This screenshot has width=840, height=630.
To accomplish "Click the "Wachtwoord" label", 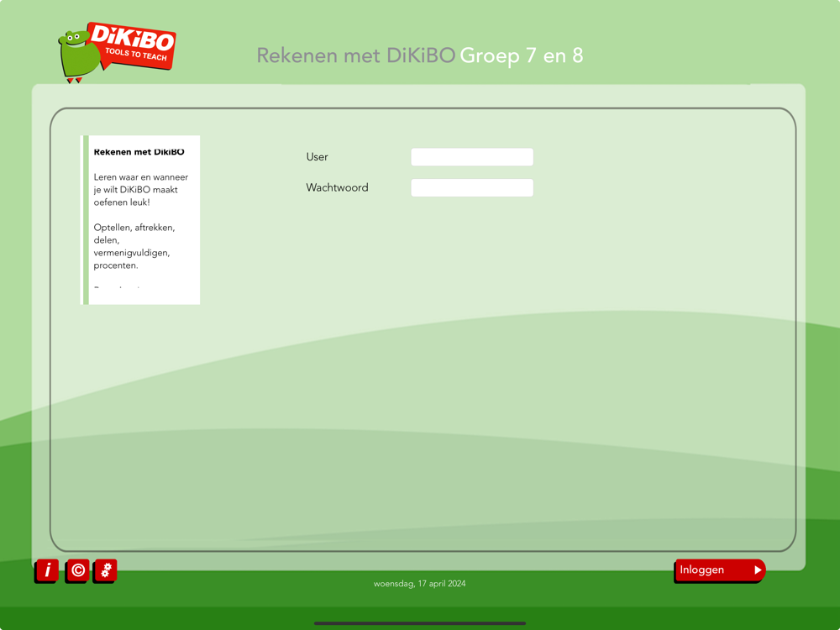I will click(337, 187).
